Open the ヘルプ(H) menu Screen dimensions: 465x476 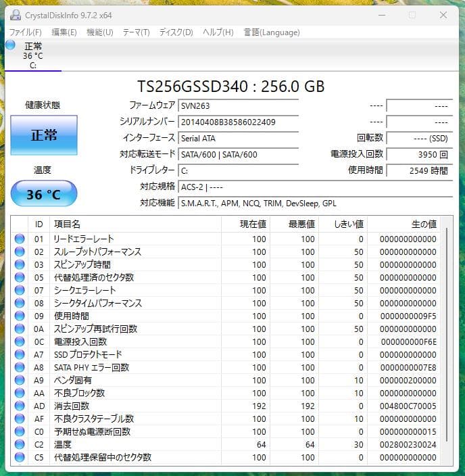coord(218,32)
